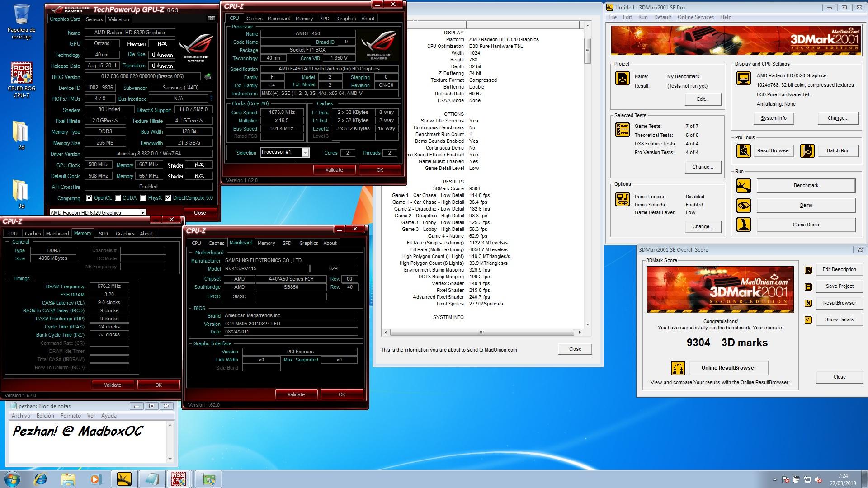Screen dimensions: 868x488
Task: Click OK in CPU-Z Mainboard window
Action: pos(342,394)
